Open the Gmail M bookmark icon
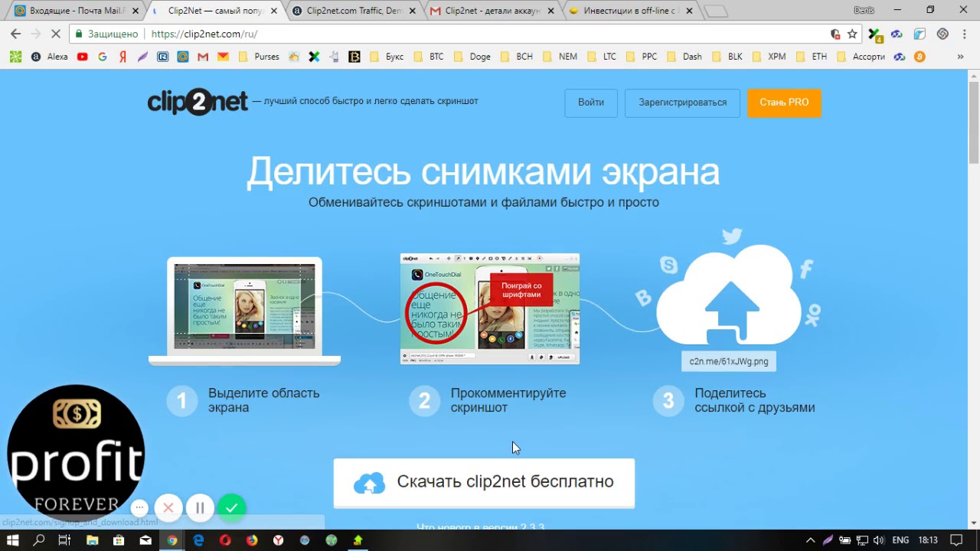Viewport: 980px width, 551px height. (x=203, y=57)
